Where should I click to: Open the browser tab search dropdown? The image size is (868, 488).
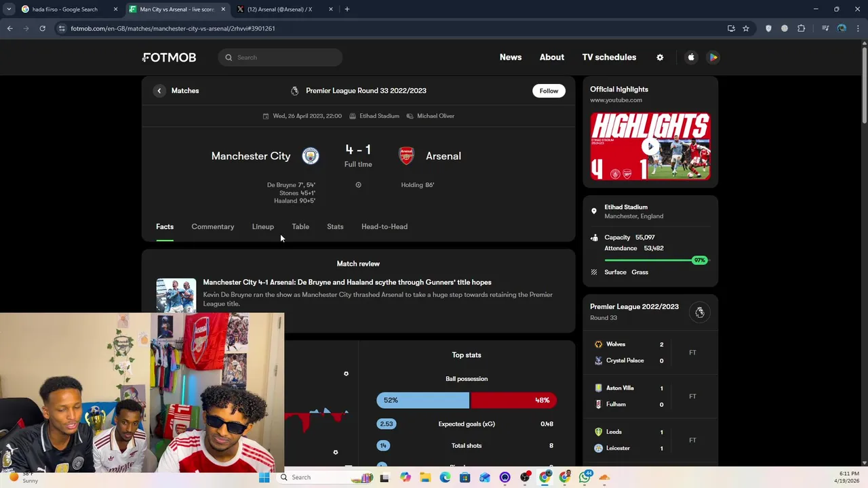point(9,9)
